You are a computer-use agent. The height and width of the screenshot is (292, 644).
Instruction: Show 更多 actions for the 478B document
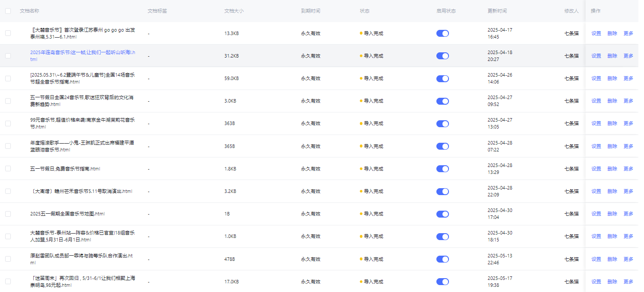628,259
